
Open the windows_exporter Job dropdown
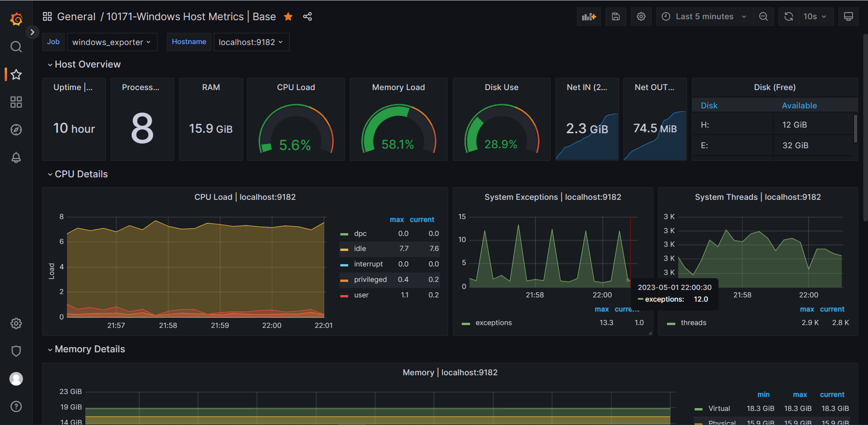[x=112, y=42]
